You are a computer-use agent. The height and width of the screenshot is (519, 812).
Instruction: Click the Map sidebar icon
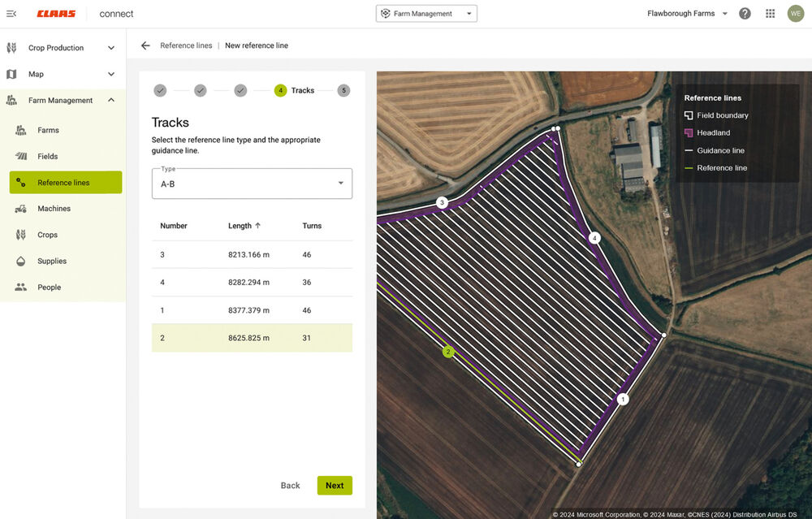(11, 74)
